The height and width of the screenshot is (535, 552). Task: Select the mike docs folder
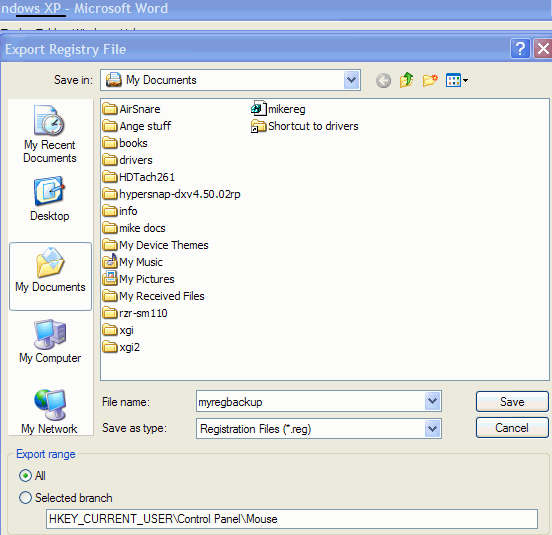click(134, 228)
